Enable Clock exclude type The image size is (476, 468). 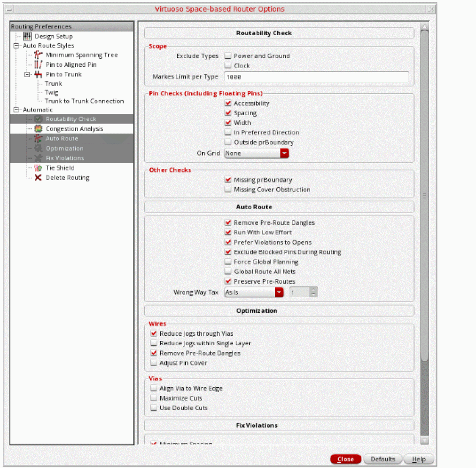228,65
